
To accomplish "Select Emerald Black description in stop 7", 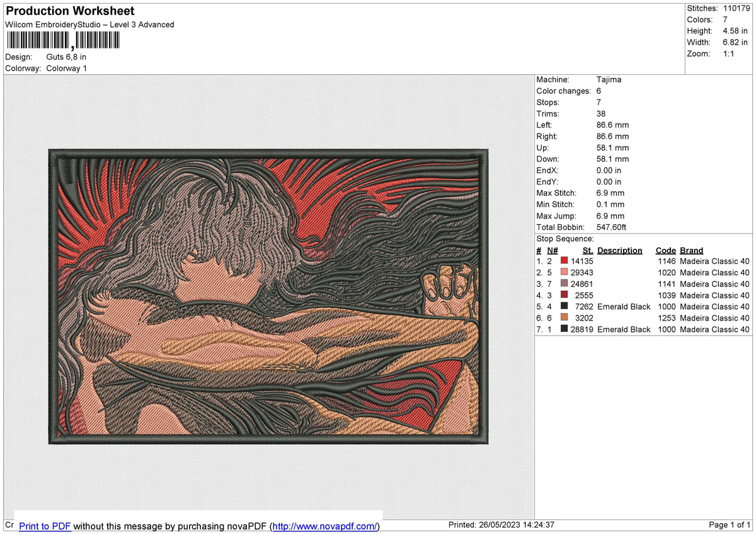I will pyautogui.click(x=624, y=329).
